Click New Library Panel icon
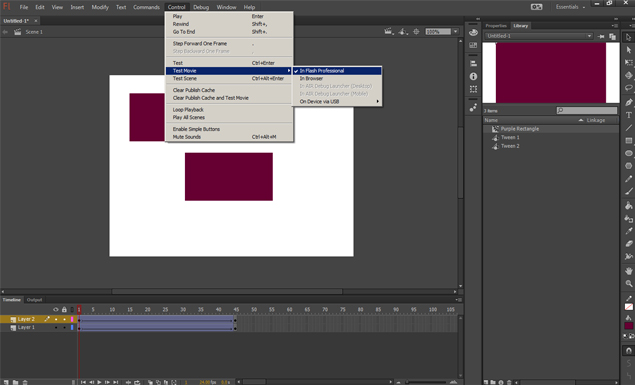Image resolution: width=635 pixels, height=385 pixels. point(612,36)
